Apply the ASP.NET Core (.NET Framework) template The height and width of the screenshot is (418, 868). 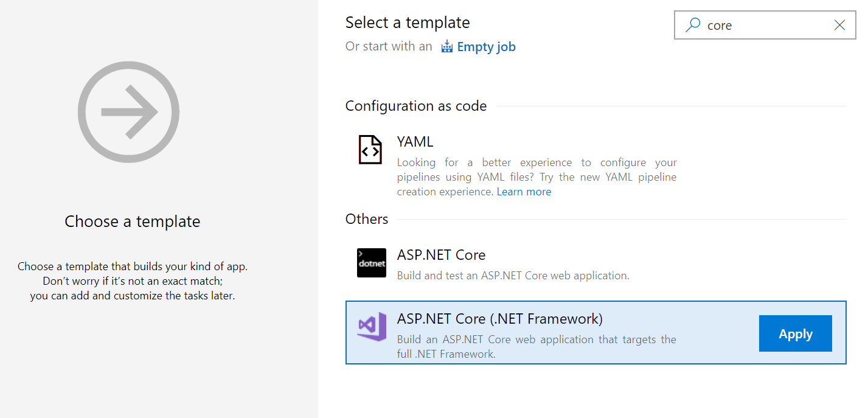click(x=796, y=333)
